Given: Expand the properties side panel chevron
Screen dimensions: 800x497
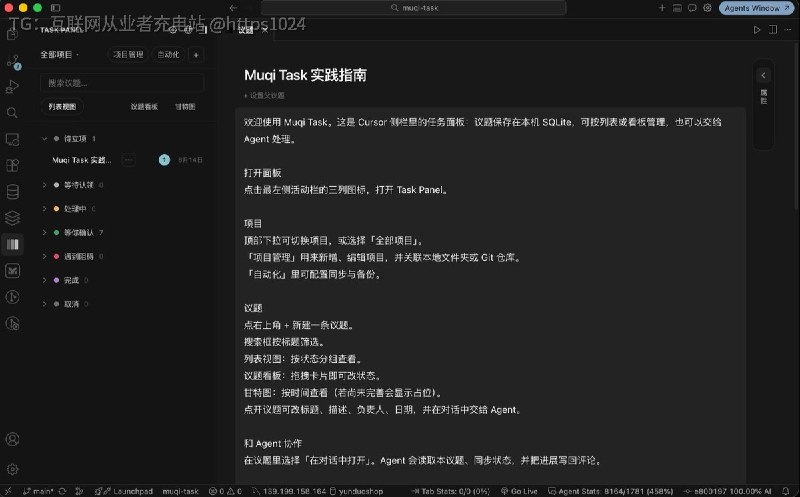Looking at the screenshot, I should tap(763, 76).
